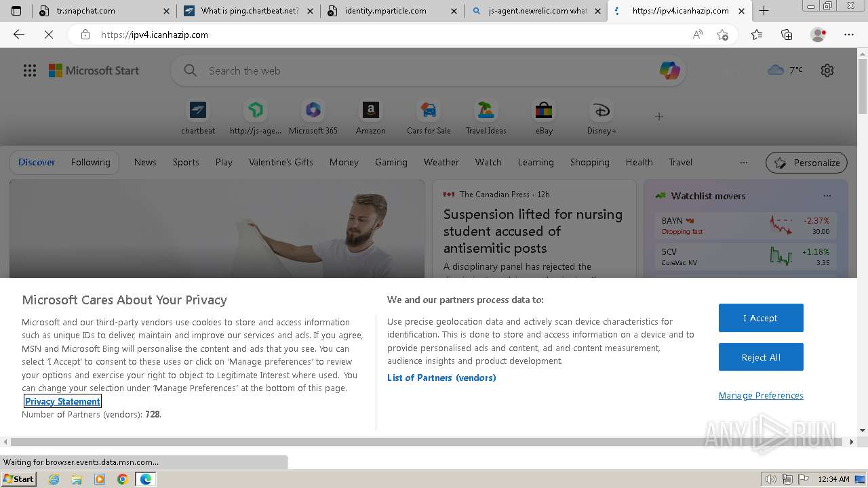Open the Privacy Statement link
Screen dimensions: 868x488
(x=62, y=401)
